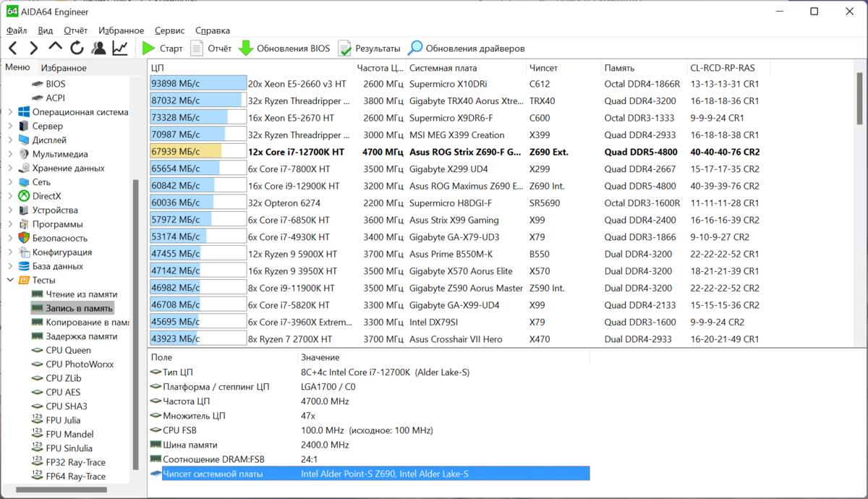Click the Программы tree icon
Image resolution: width=868 pixels, height=499 pixels.
click(24, 224)
